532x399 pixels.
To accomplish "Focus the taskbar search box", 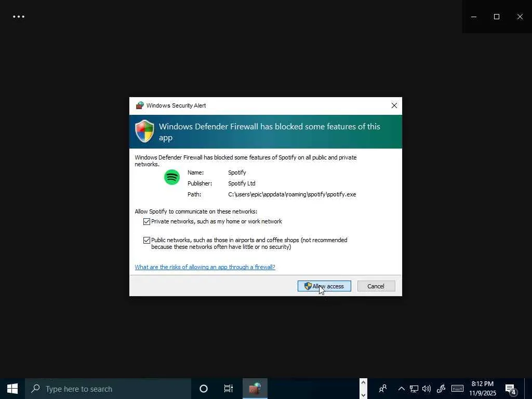I will click(x=108, y=389).
